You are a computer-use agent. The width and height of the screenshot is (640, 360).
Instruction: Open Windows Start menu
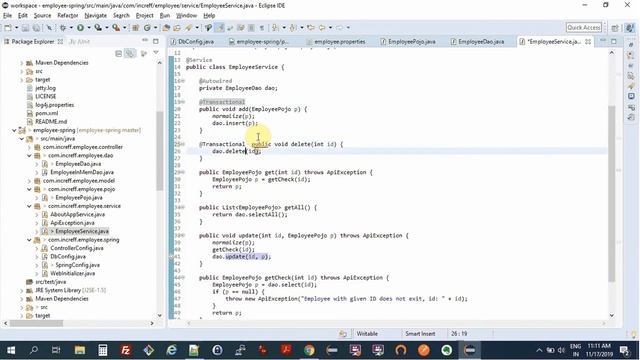(11, 350)
